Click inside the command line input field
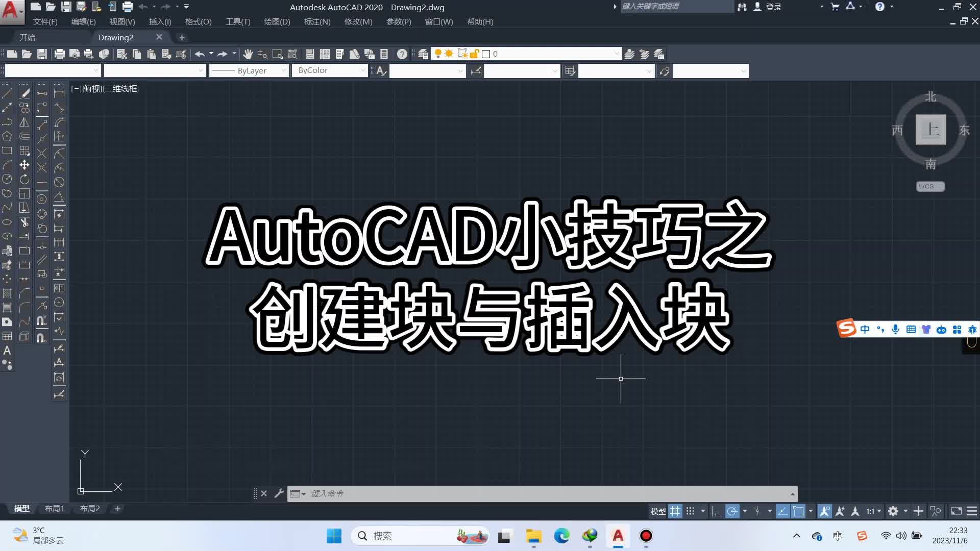The width and height of the screenshot is (980, 551). pyautogui.click(x=510, y=493)
